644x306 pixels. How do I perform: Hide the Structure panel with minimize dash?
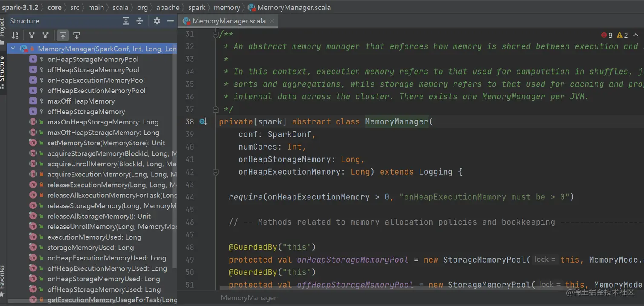click(170, 21)
